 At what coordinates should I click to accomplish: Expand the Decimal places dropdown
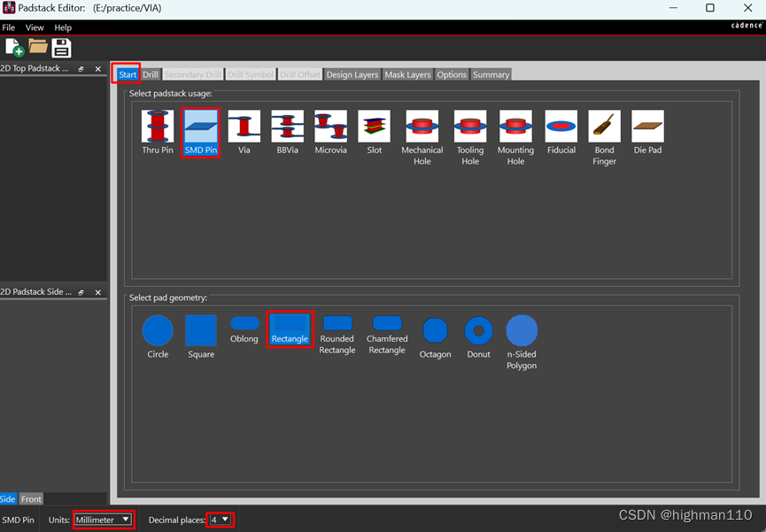[221, 520]
